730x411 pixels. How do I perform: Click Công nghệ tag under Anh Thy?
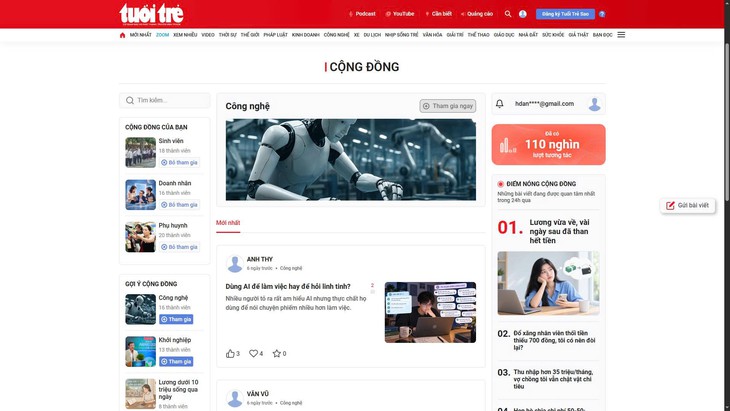[x=291, y=268]
